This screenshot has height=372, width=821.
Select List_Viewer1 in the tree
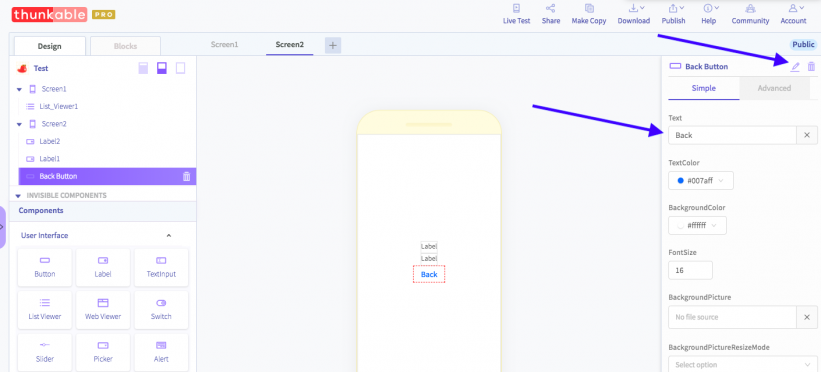tap(59, 106)
